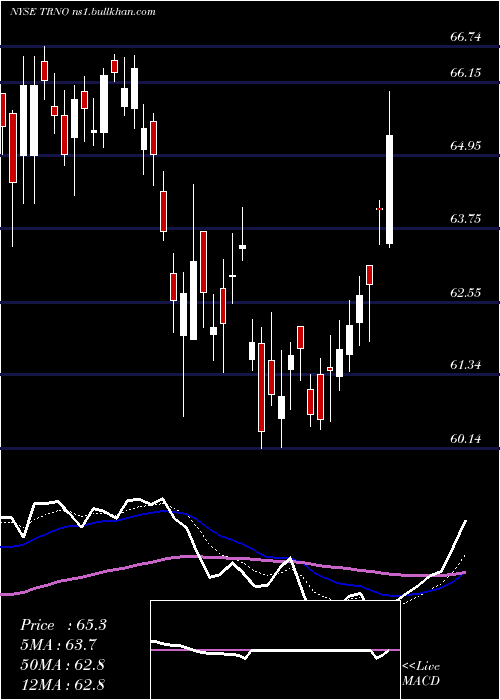Select the 66.74 price level label
Image resolution: width=500 pixels, height=700 pixels.
(x=466, y=37)
